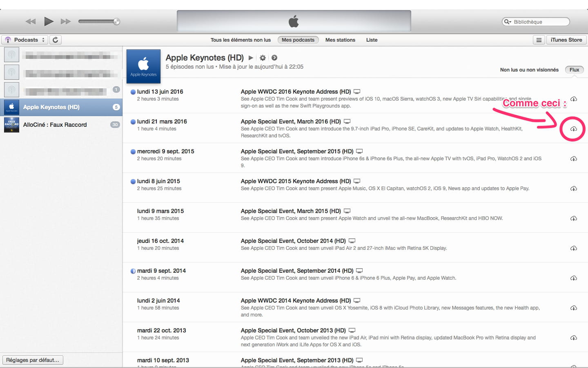Click video icon beside WWDC 2016 Keynote
This screenshot has height=368, width=588.
(357, 92)
